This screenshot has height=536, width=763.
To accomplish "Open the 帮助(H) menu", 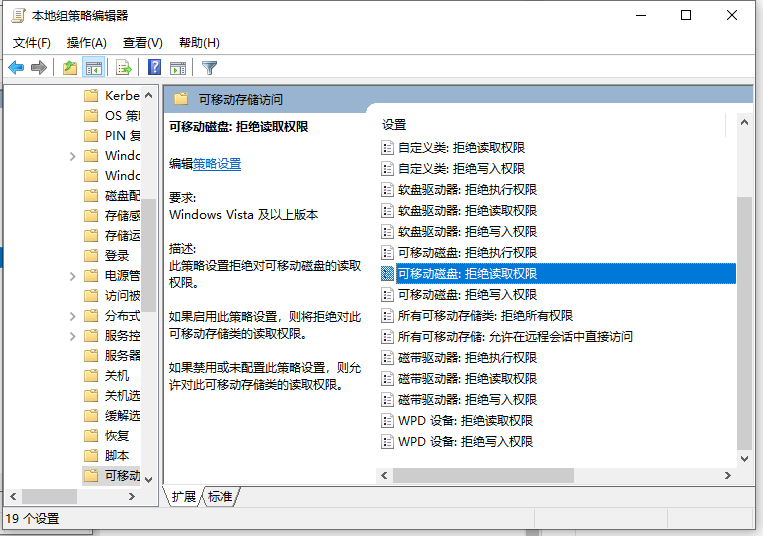I will 199,43.
